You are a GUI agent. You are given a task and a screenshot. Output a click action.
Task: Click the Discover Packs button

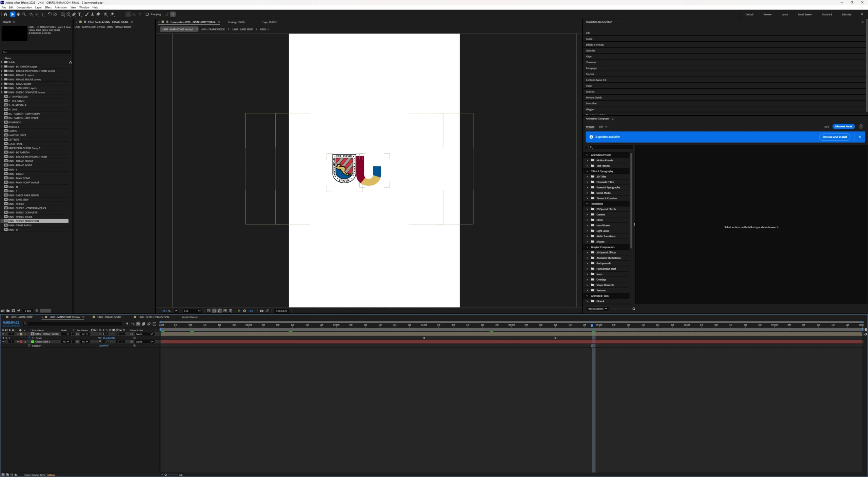844,126
